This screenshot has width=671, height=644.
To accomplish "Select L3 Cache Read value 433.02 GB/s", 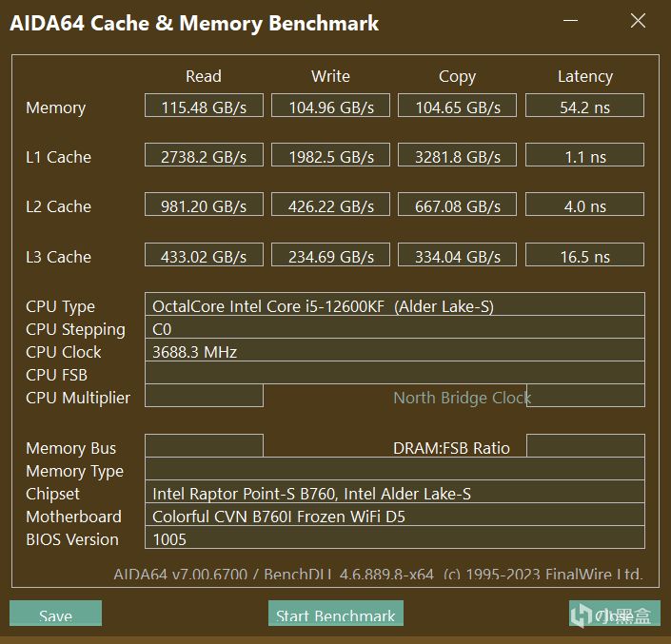I will coord(204,255).
